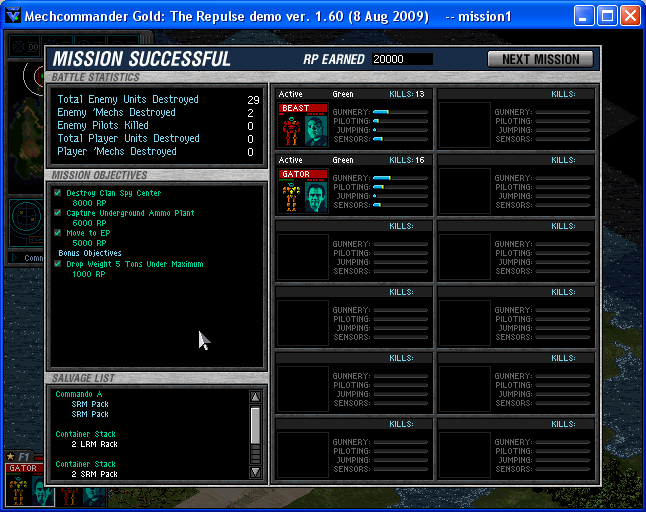Image resolution: width=646 pixels, height=512 pixels.
Task: Click GATOR label in bottom-left HUD
Action: click(x=23, y=468)
